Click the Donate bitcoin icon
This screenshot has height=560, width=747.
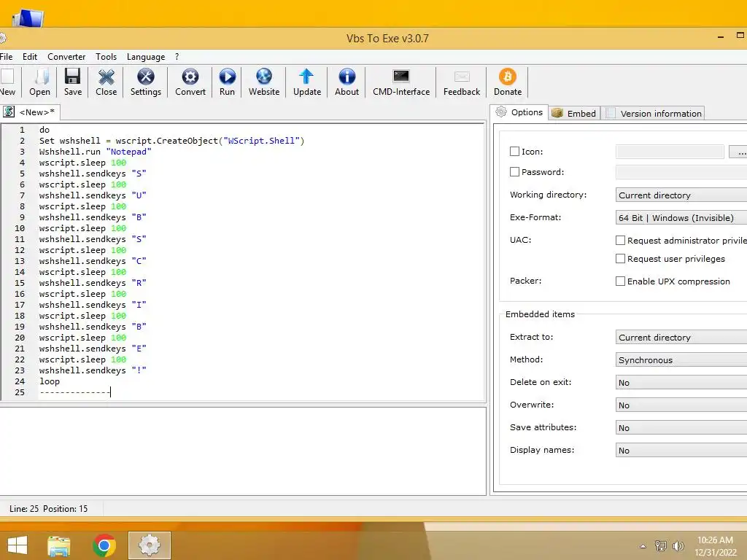tap(508, 82)
